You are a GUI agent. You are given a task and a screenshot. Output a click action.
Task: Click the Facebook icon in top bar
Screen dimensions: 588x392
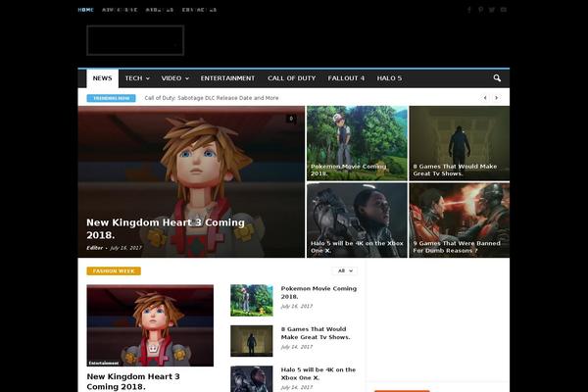469,10
